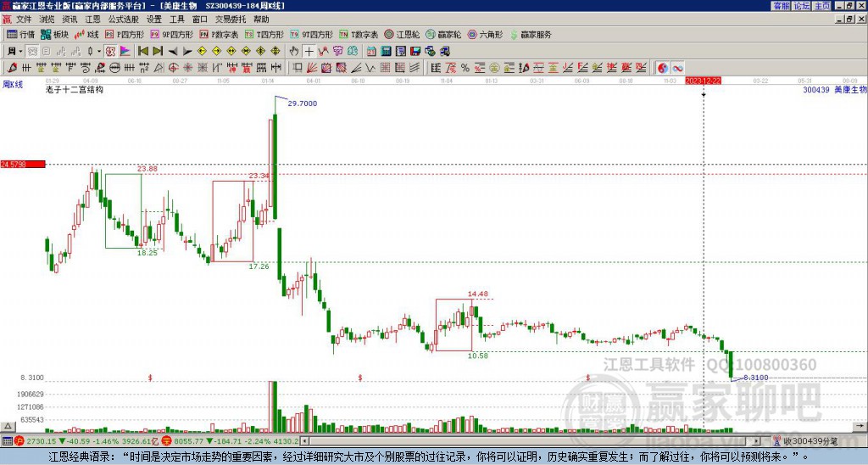
Task: Click the 沪 Shanghai index status icon
Action: pos(19,441)
